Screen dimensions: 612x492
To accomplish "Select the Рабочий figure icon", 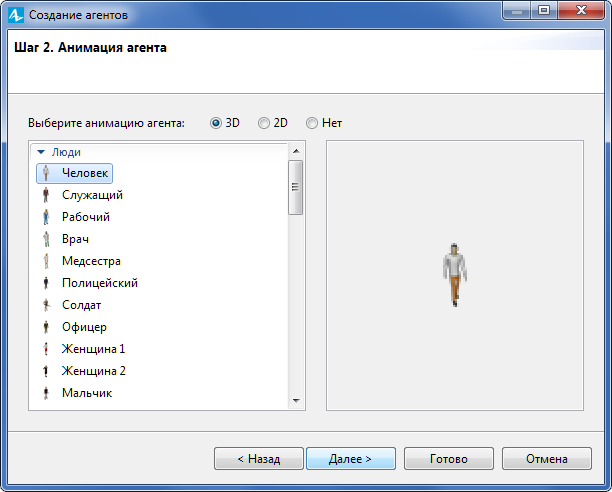I will (46, 217).
